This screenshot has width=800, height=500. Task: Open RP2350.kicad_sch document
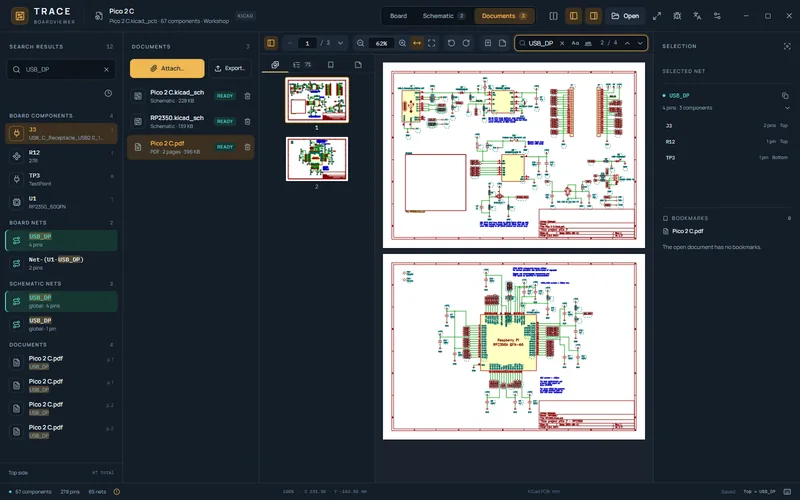(x=190, y=121)
